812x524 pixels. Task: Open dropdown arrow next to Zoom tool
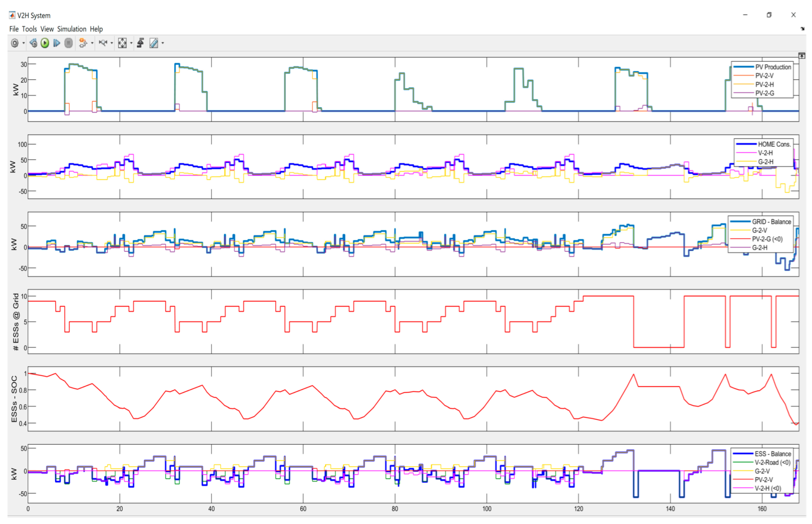[x=112, y=43]
